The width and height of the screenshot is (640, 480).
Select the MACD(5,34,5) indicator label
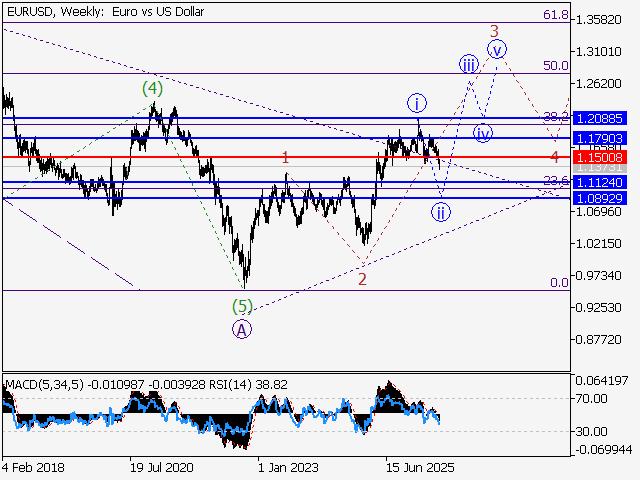point(44,384)
